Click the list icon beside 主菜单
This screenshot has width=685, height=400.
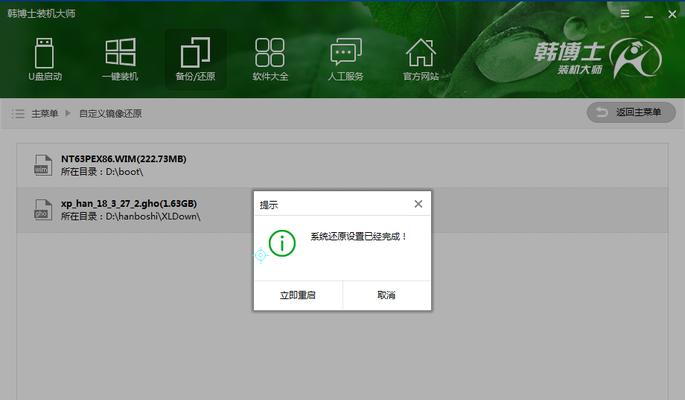[x=18, y=114]
